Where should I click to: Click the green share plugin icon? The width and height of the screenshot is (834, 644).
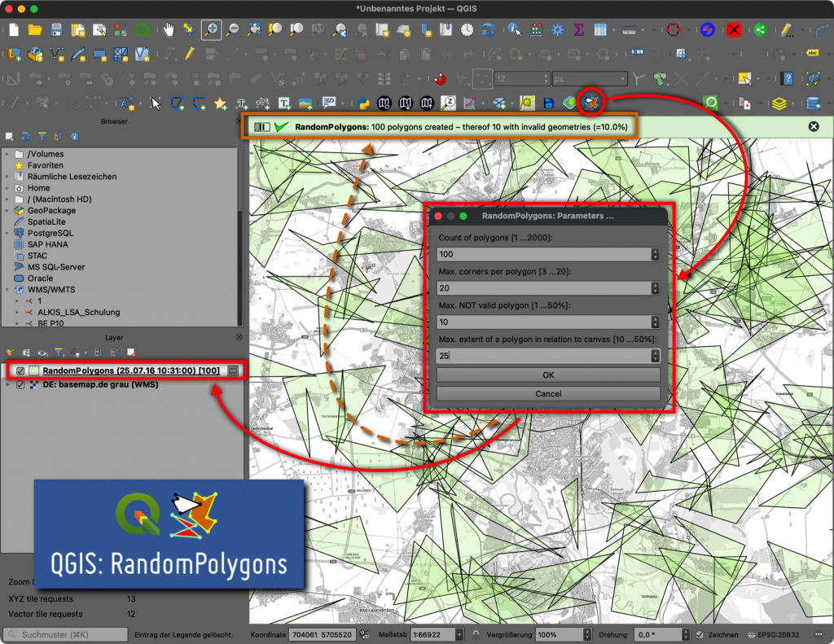(760, 30)
